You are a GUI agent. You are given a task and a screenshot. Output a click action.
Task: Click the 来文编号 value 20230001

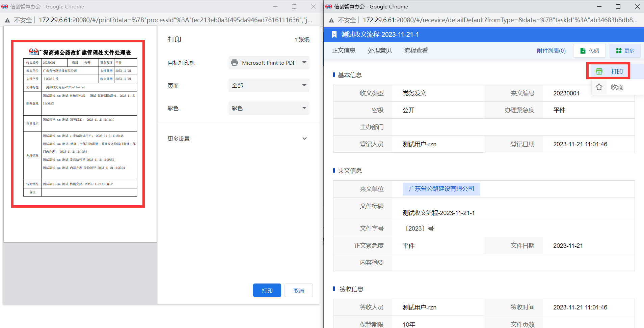click(566, 93)
